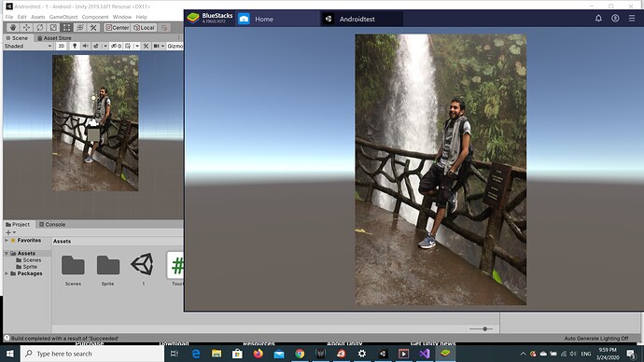Expand the Packages folder in Project
The height and width of the screenshot is (362, 644).
tap(7, 273)
